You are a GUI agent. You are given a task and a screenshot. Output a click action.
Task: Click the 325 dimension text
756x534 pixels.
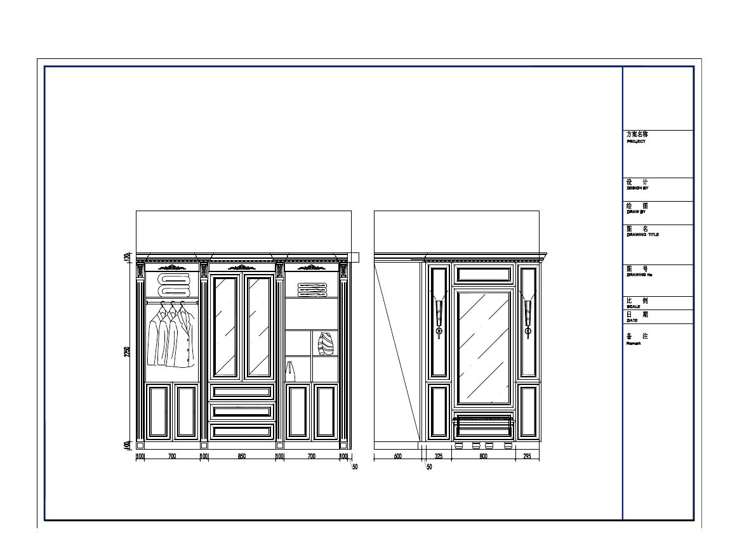439,456
